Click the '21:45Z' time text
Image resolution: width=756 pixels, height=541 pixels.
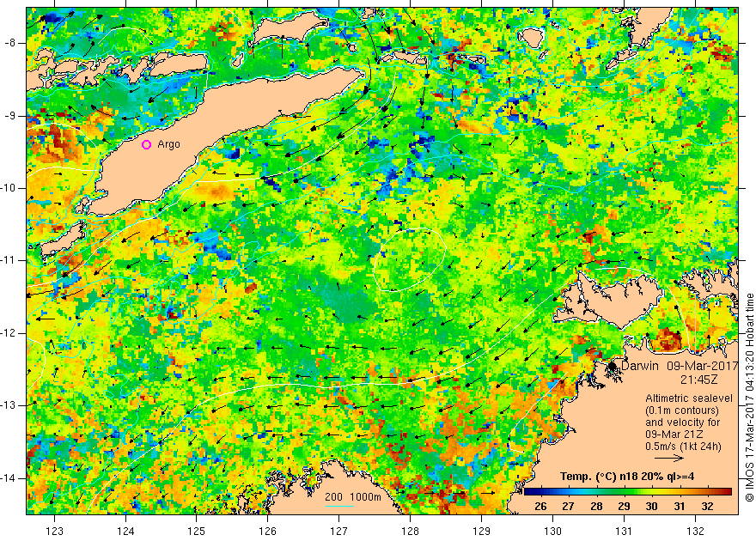[698, 380]
